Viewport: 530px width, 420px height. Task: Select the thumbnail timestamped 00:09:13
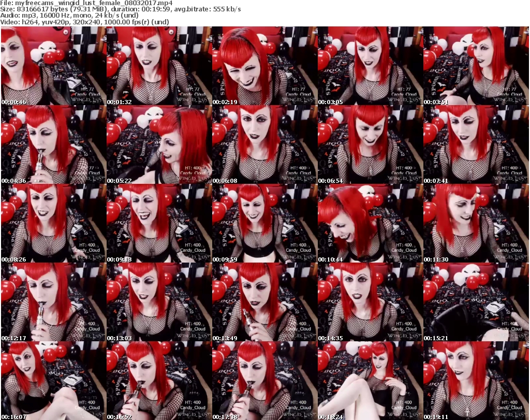159,223
